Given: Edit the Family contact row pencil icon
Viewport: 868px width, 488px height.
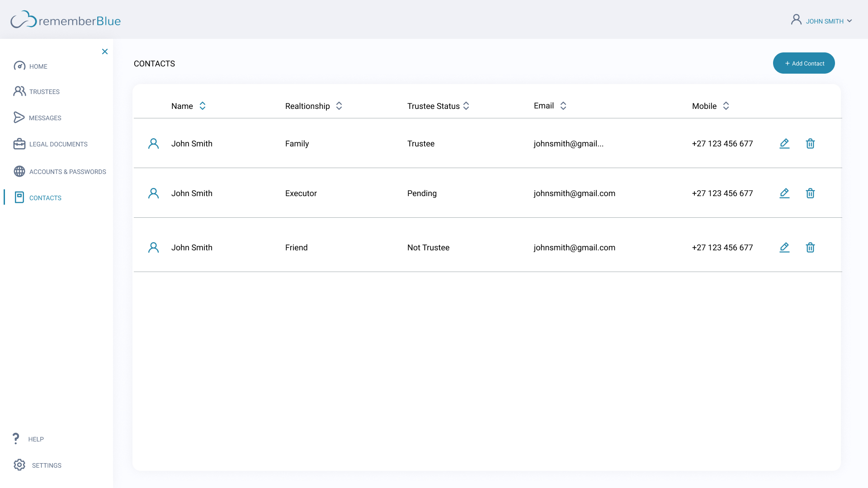Looking at the screenshot, I should coord(784,144).
